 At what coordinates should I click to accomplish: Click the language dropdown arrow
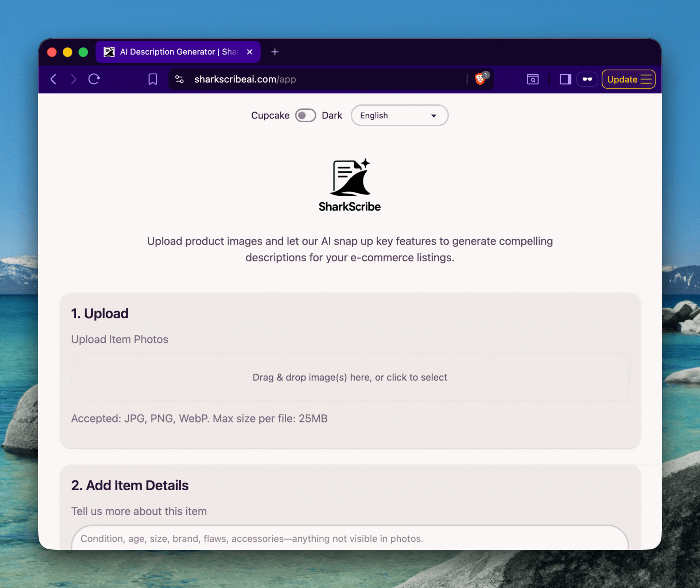(433, 116)
